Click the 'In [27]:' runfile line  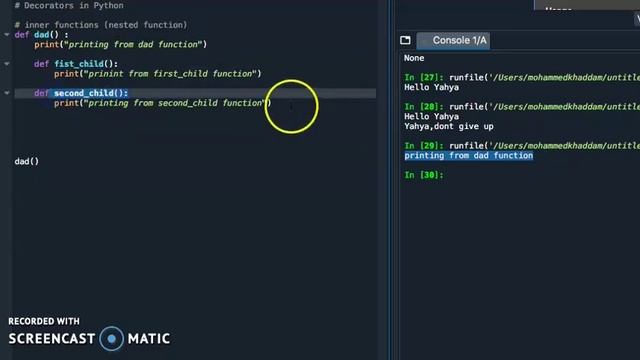coord(522,78)
